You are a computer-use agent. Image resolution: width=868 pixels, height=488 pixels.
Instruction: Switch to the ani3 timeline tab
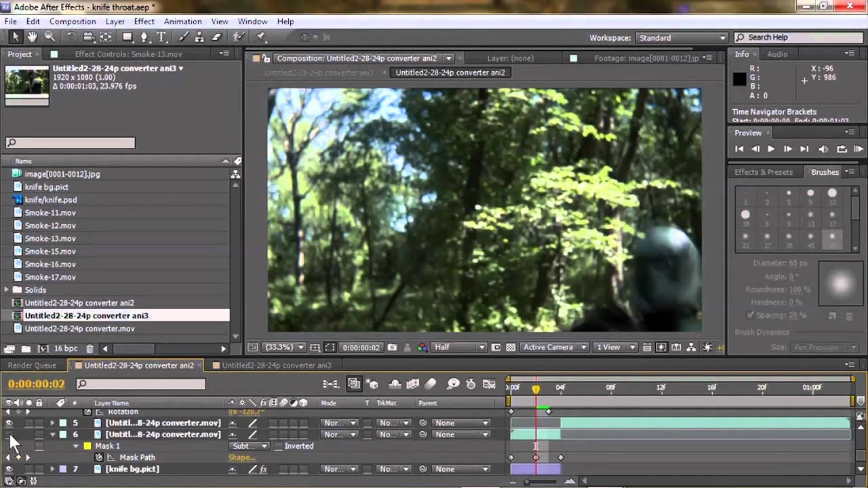(x=277, y=365)
